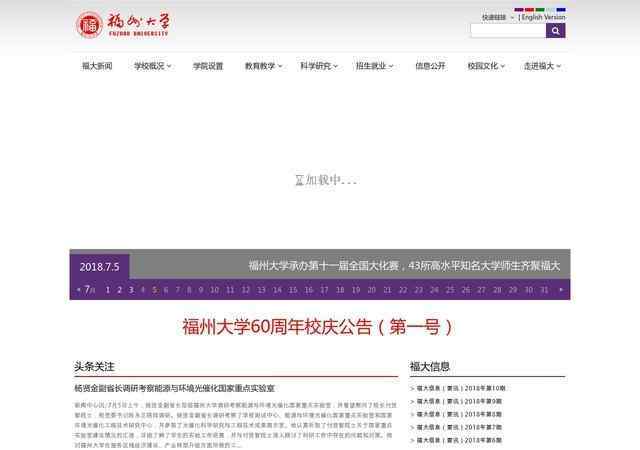Open the 福州大学60周年校庆公告 announcement
640x450 pixels.
click(x=318, y=327)
